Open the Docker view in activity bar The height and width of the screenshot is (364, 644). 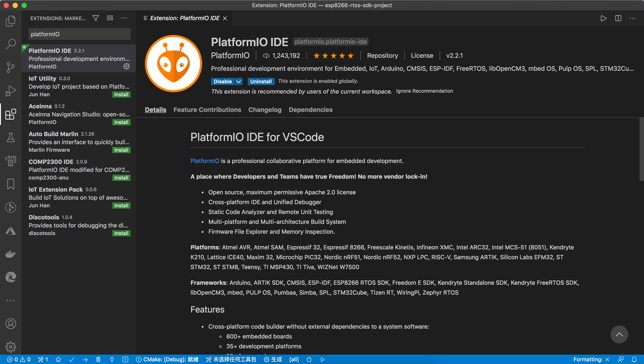[x=11, y=254]
